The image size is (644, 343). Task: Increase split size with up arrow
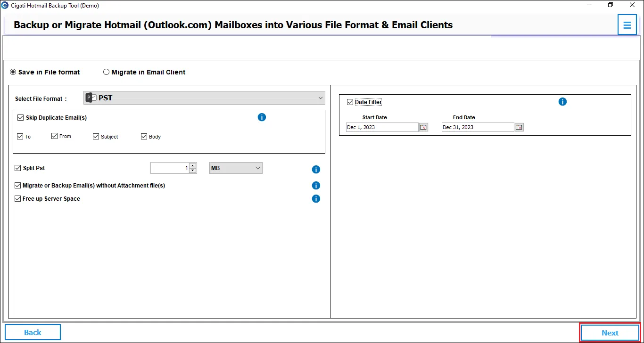pos(192,166)
